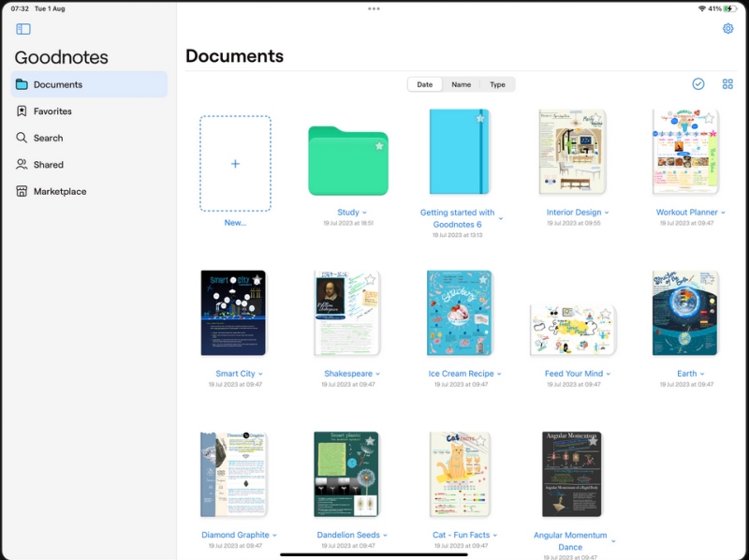
Task: Toggle favorite star on Shakespeare
Action: (370, 279)
